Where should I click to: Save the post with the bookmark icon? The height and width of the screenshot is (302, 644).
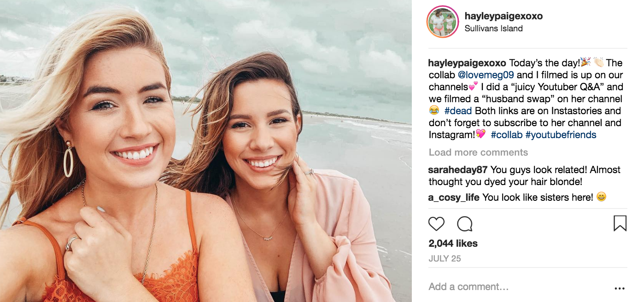(x=620, y=223)
